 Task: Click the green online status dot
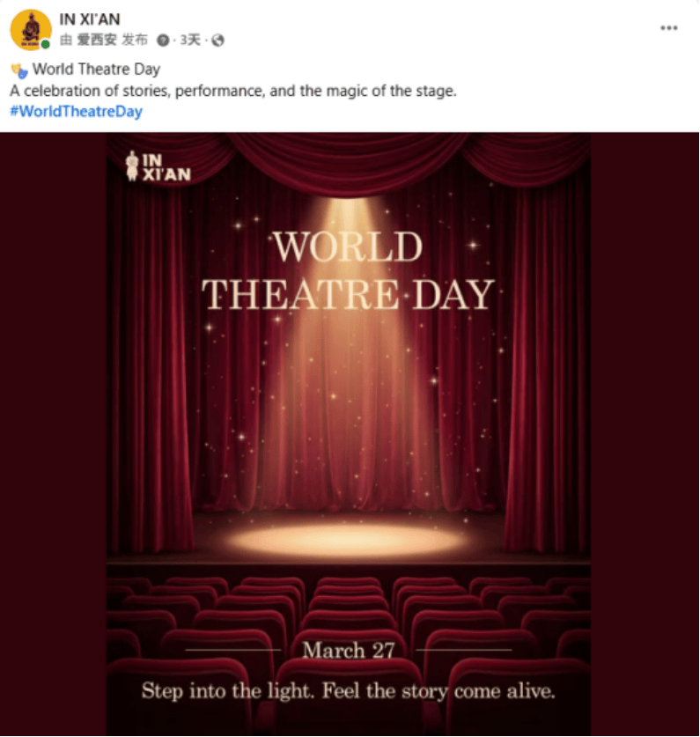point(45,44)
